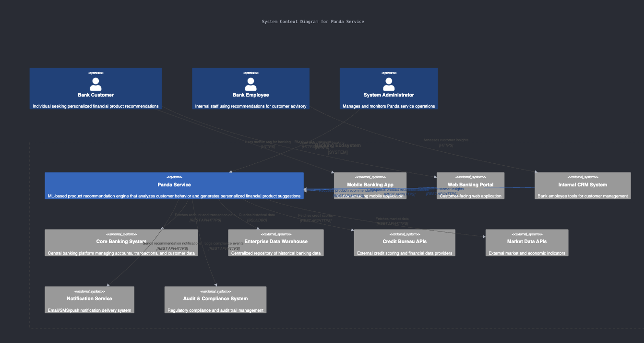Click the Bank Employee person icon
This screenshot has height=343, width=644.
tap(250, 84)
